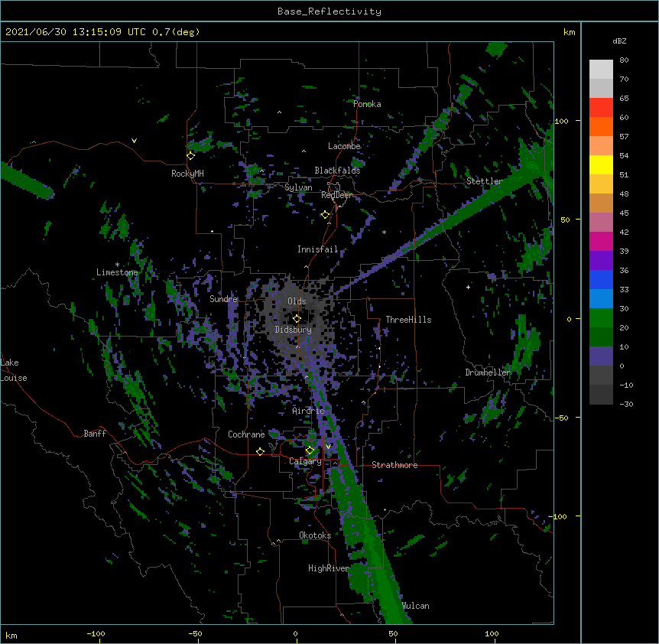Viewport: 659px width, 644px height.
Task: Pick the bright green swatch below 30 label
Action: [x=601, y=318]
